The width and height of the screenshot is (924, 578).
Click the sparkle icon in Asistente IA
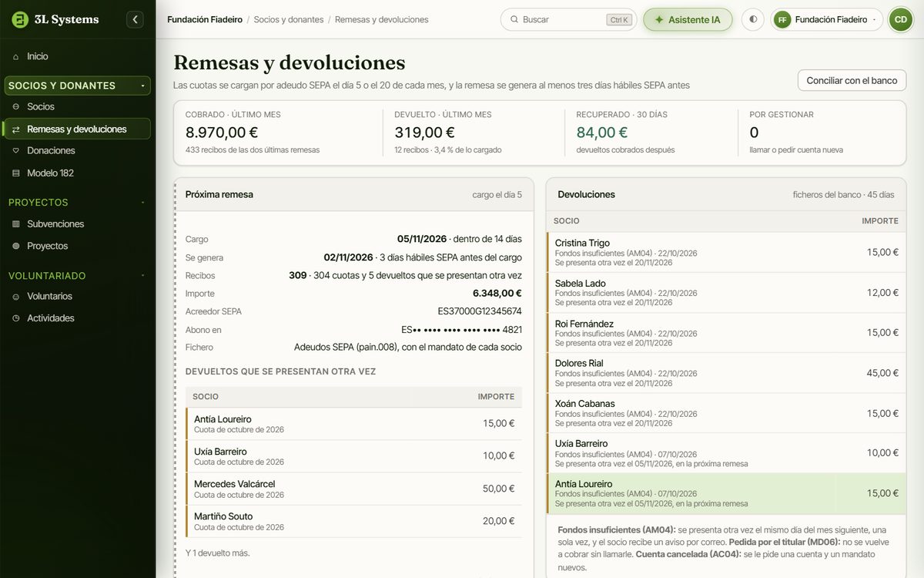[659, 19]
